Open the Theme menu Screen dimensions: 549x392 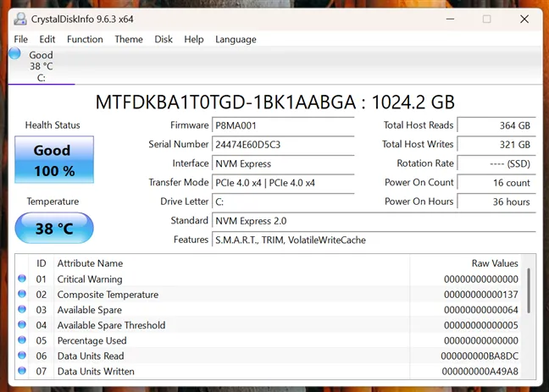click(129, 39)
